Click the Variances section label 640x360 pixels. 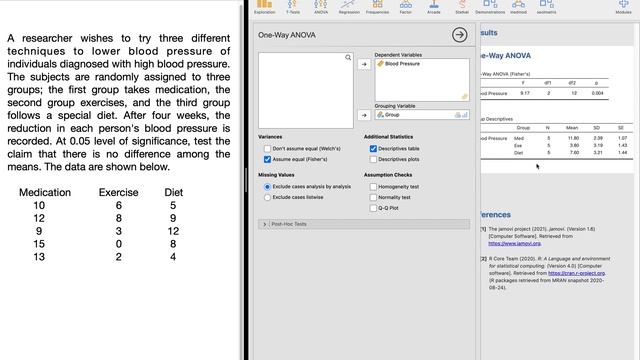(x=270, y=137)
